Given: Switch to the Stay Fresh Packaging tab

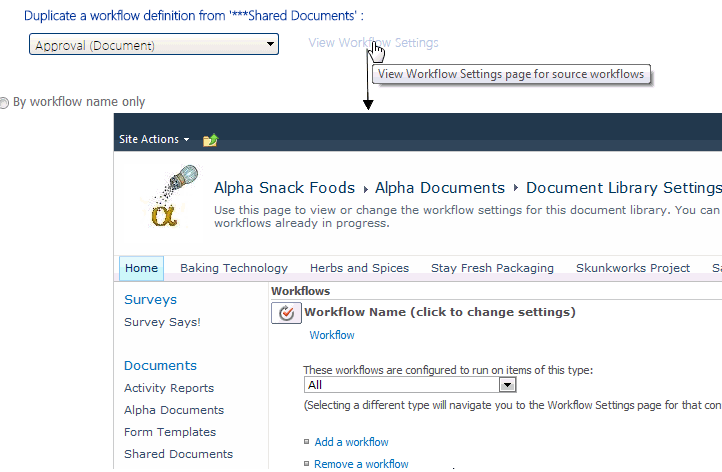Looking at the screenshot, I should coord(492,268).
